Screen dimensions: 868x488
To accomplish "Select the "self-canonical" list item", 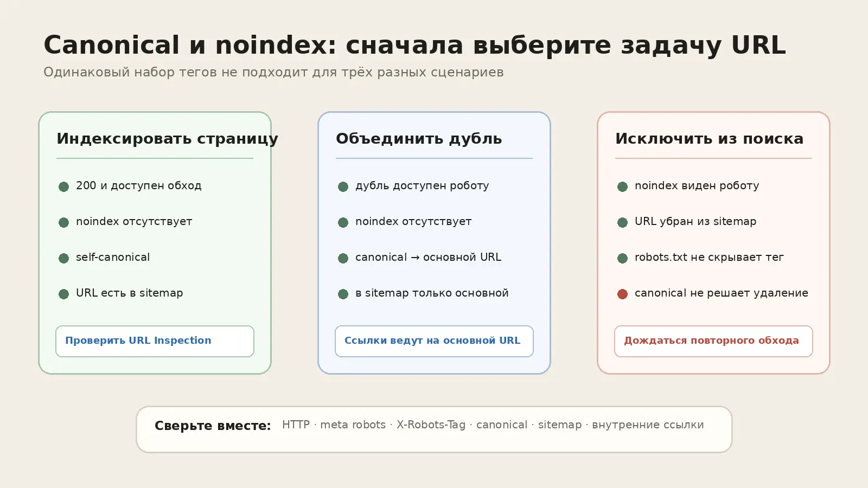I will (x=104, y=258).
